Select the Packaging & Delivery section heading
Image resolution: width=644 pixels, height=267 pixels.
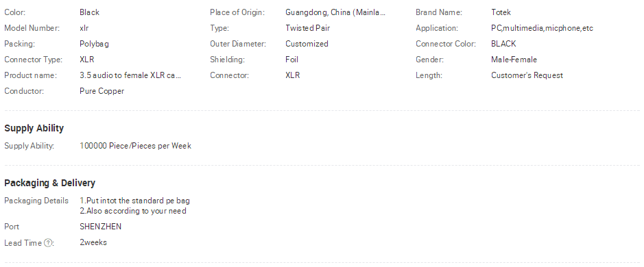pos(49,183)
